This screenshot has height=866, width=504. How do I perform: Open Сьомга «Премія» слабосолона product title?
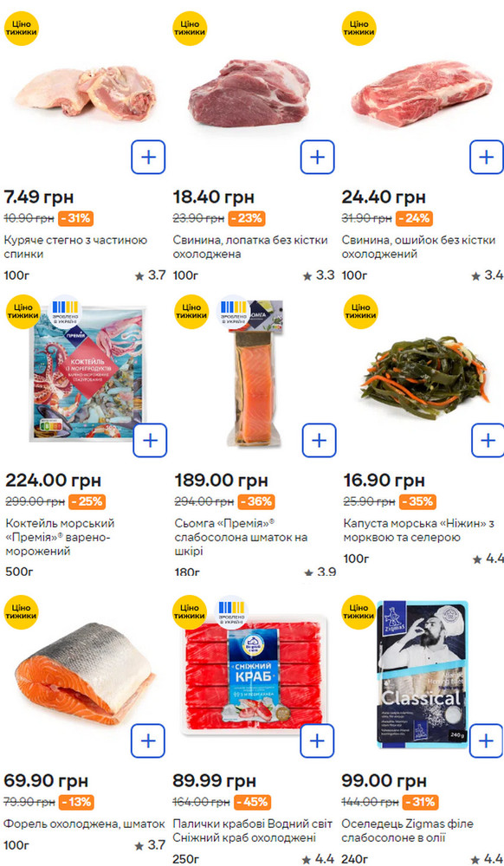tap(242, 537)
